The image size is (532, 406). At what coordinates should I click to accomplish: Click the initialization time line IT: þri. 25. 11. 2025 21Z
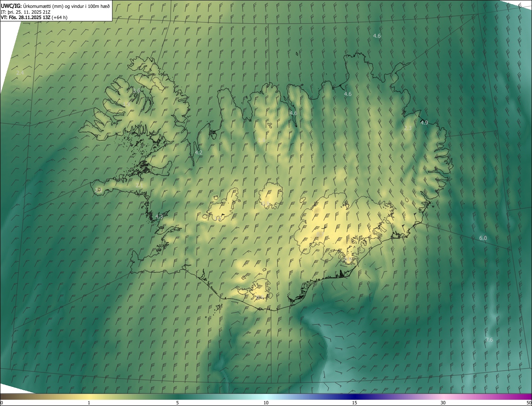click(26, 12)
